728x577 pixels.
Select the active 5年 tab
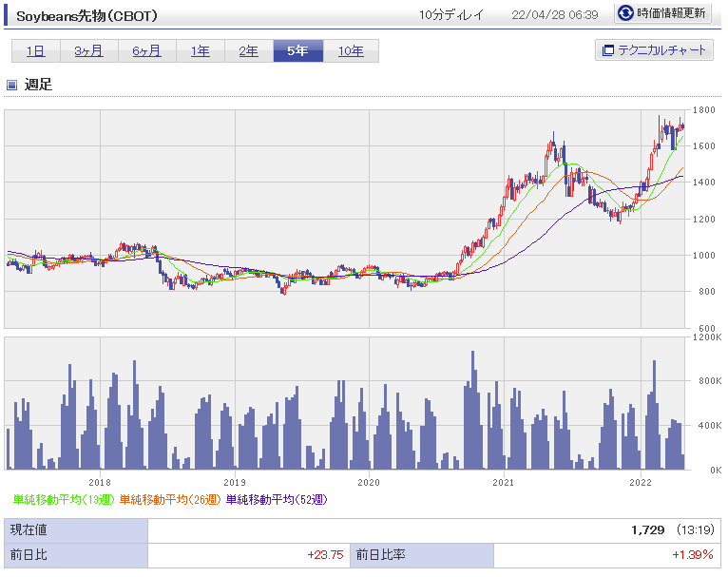[298, 50]
